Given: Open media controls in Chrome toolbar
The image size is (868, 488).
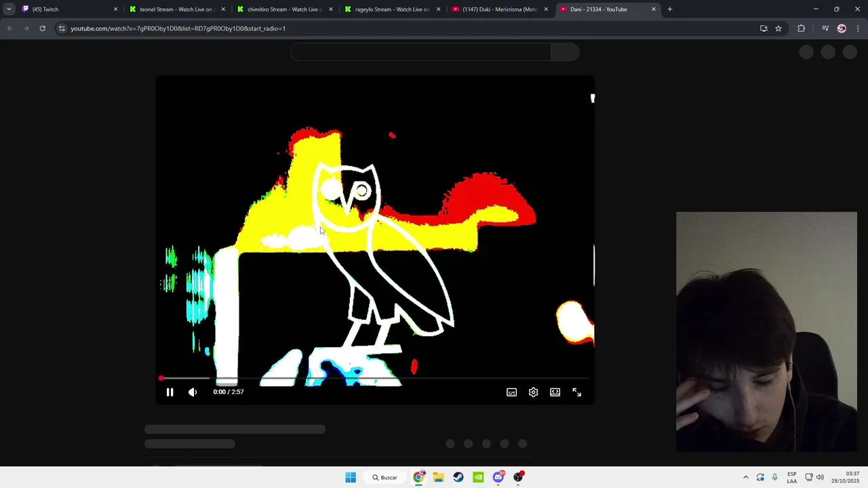Looking at the screenshot, I should coord(825,28).
